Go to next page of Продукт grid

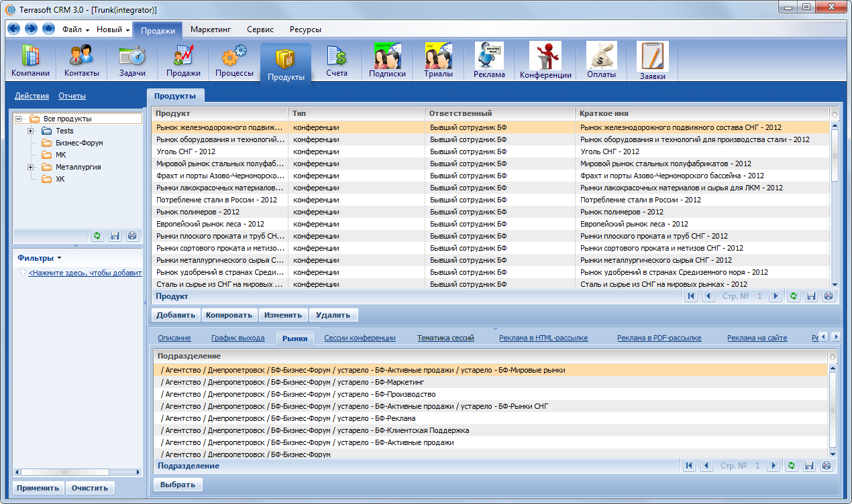[775, 296]
